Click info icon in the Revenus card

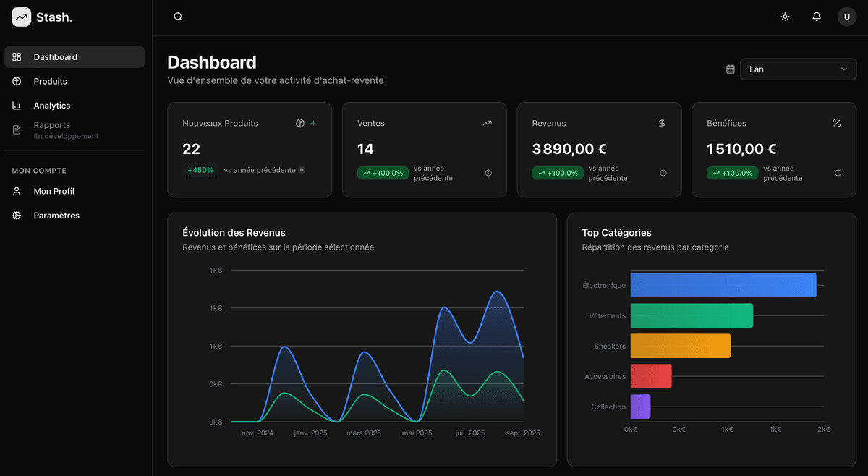click(x=663, y=173)
